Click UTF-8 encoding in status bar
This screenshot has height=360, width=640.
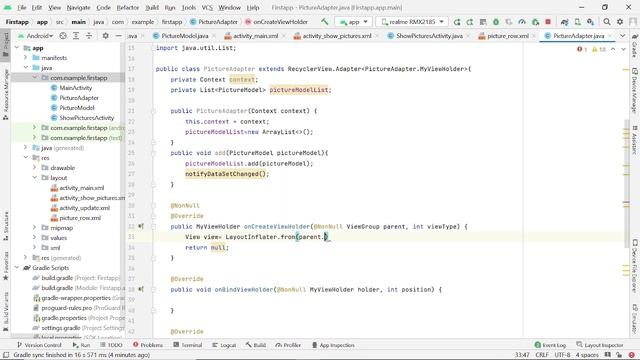(562, 355)
